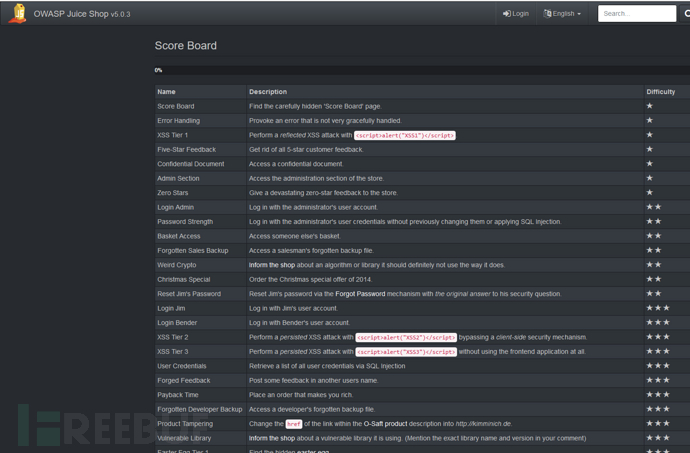Click 'Get rid of all 5-star customer feedback.' text
Screen dimensions: 690x453
(306, 150)
